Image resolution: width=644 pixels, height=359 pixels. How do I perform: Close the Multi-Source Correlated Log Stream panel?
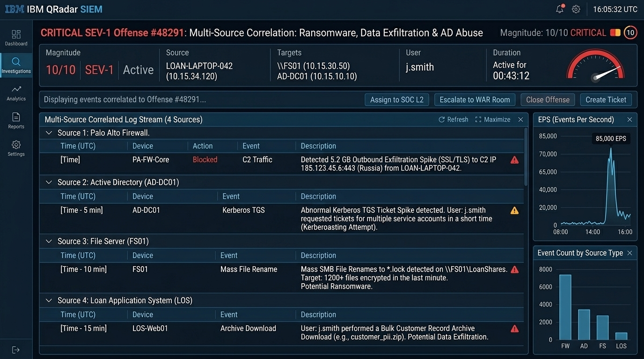point(520,120)
